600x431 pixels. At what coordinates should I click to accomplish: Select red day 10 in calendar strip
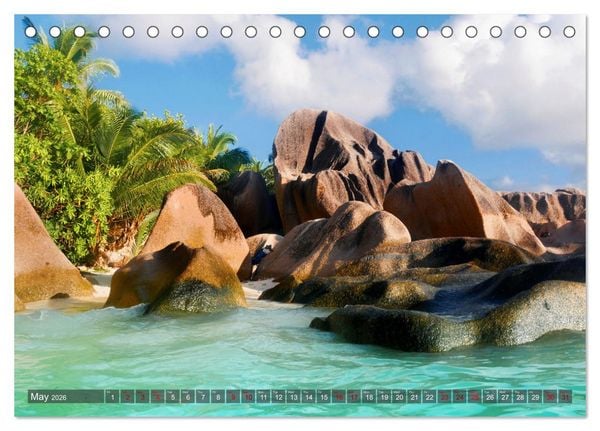click(248, 397)
